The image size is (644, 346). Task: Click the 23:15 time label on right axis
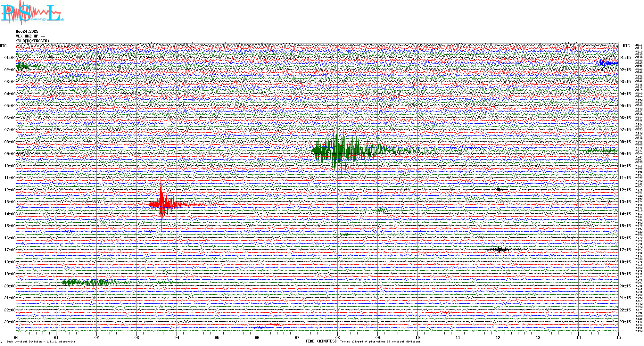pos(625,322)
